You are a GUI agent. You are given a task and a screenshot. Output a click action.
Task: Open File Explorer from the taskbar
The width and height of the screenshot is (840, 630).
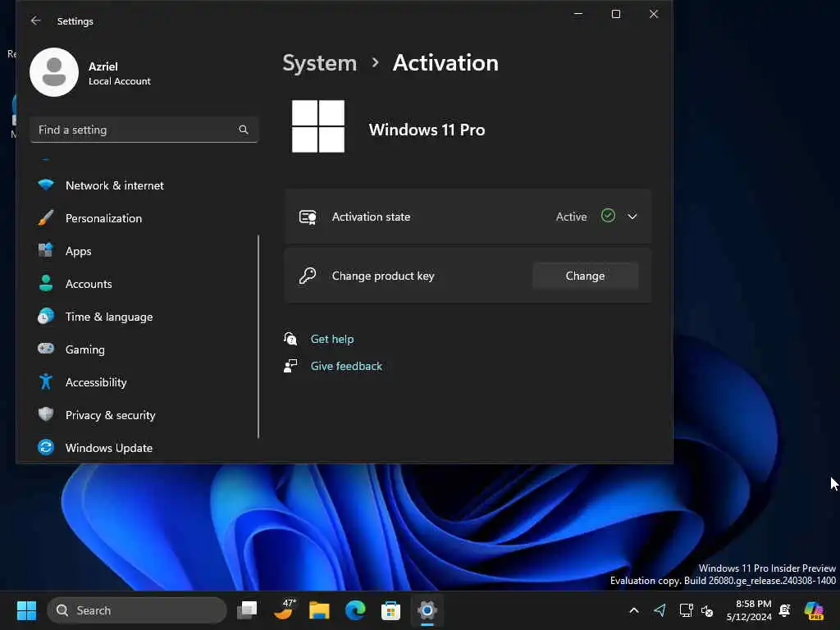pyautogui.click(x=319, y=610)
